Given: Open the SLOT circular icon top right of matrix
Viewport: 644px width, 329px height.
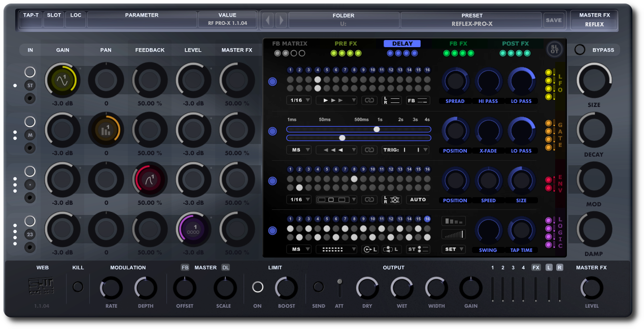Looking at the screenshot, I should 554,49.
